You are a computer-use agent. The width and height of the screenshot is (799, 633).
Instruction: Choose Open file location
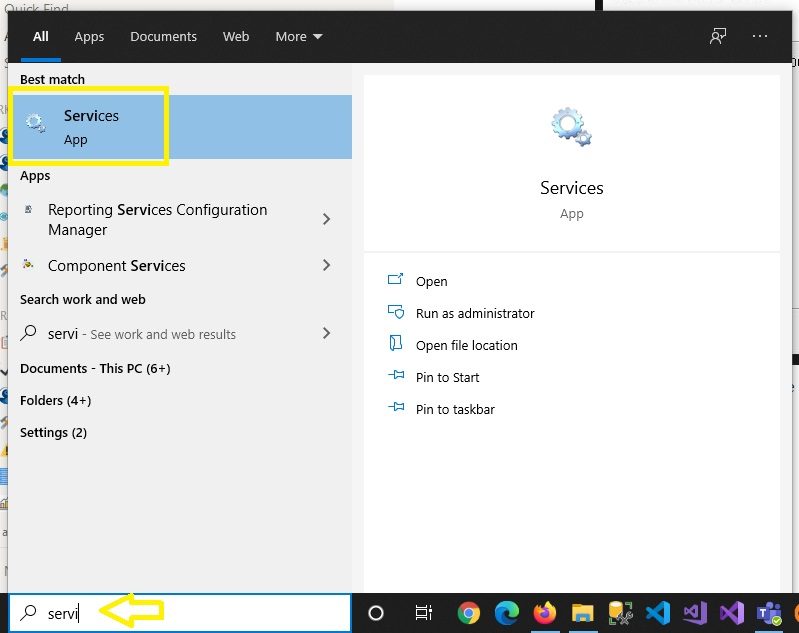(x=467, y=346)
